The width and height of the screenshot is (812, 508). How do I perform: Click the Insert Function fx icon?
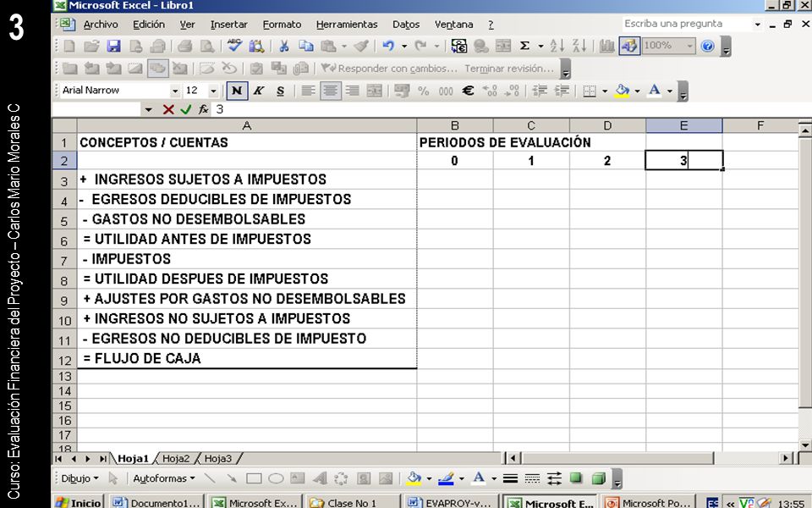tap(204, 109)
